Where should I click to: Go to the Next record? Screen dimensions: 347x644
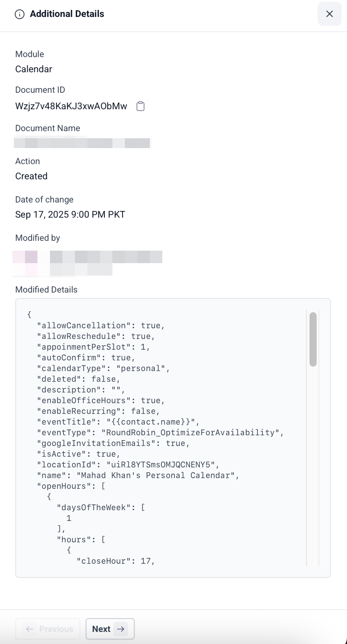110,629
